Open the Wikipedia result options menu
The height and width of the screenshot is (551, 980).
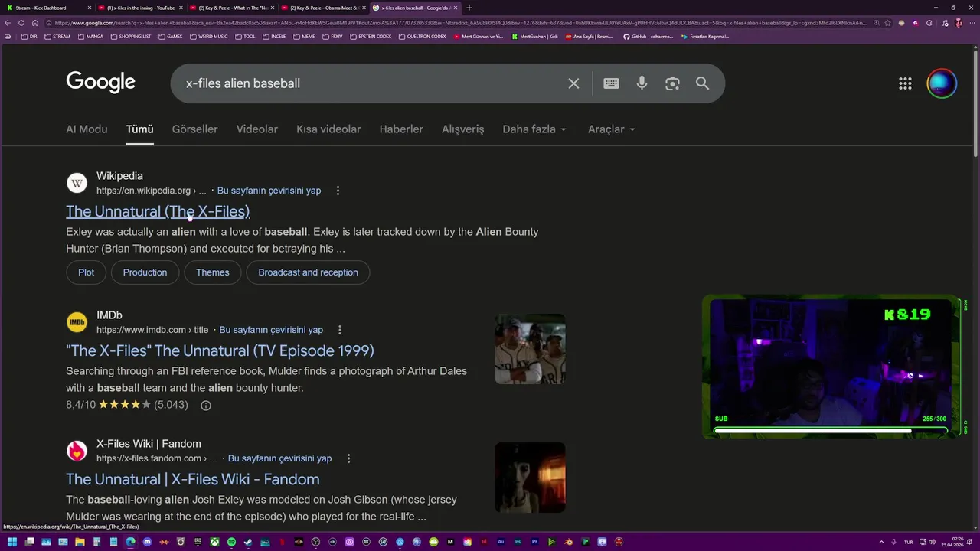tap(338, 191)
